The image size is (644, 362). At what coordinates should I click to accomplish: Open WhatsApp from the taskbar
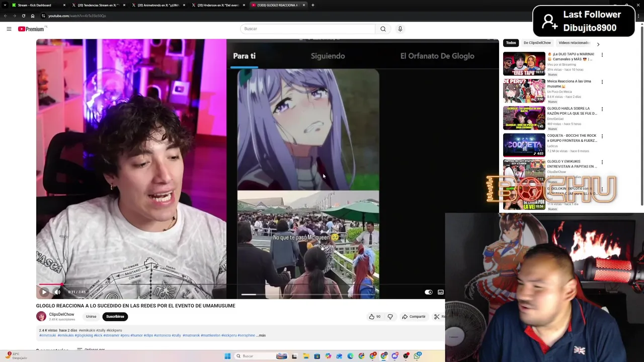418,356
